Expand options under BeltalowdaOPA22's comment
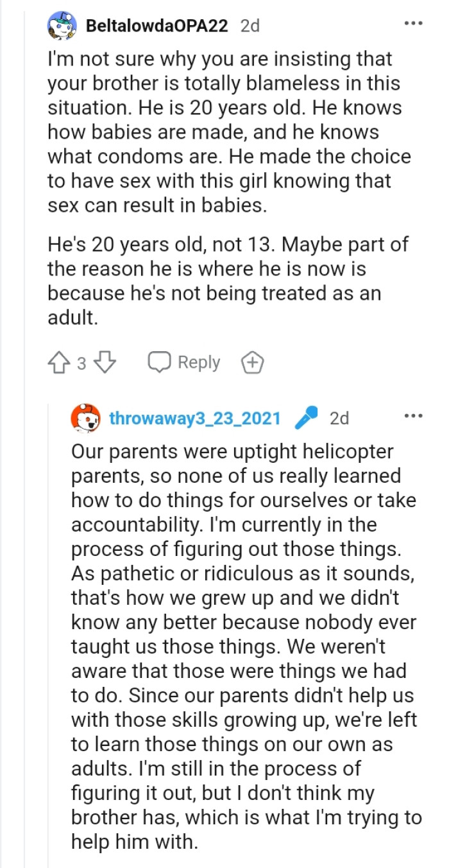The image size is (449, 868). click(x=414, y=22)
